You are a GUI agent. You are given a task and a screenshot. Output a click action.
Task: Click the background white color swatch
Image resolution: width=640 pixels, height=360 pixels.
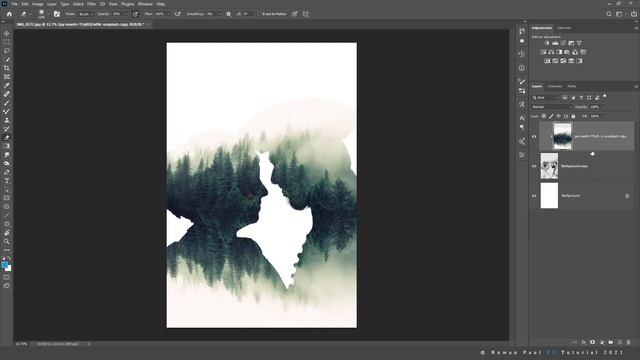(x=9, y=269)
